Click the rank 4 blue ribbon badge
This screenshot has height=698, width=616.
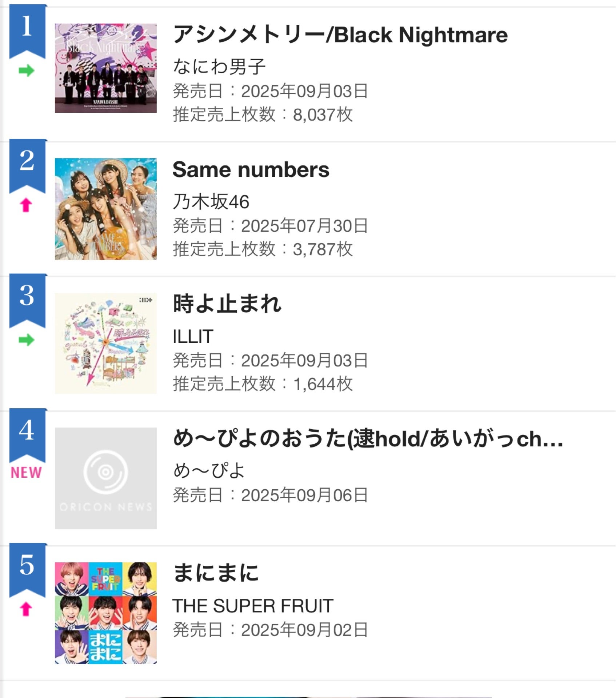27,432
